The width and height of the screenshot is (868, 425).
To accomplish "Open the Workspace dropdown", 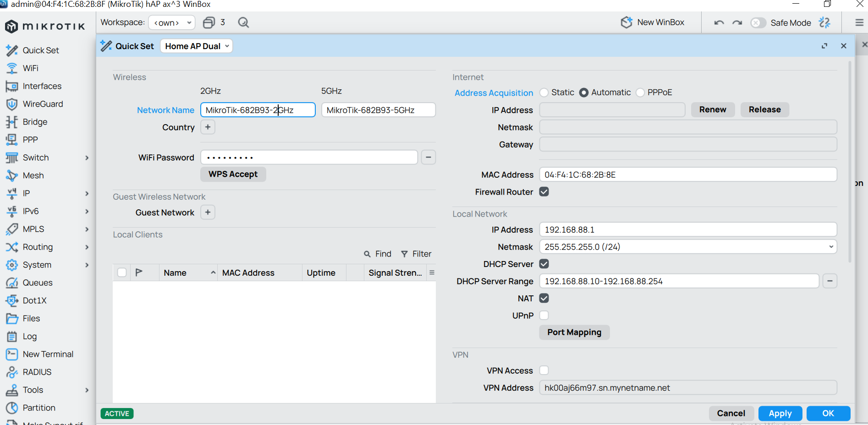I will click(x=172, y=22).
